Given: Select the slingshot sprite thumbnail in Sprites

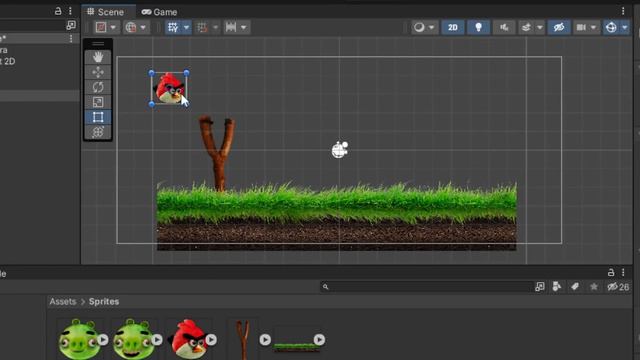Looking at the screenshot, I should (x=242, y=340).
